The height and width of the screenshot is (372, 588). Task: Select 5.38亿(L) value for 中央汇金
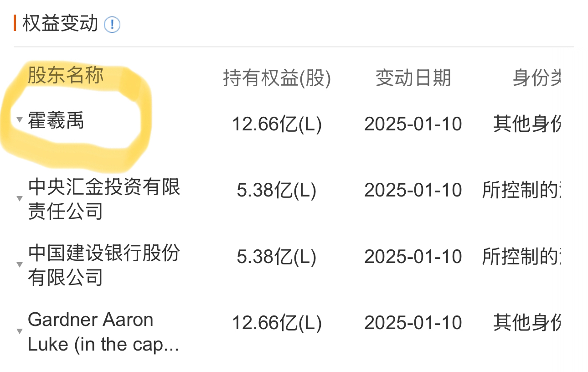click(x=277, y=190)
